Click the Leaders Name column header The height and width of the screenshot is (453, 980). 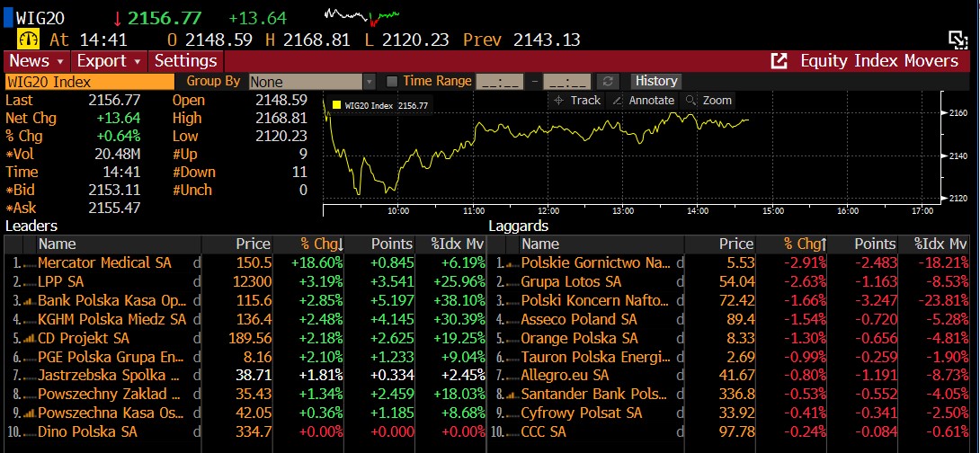click(x=119, y=244)
